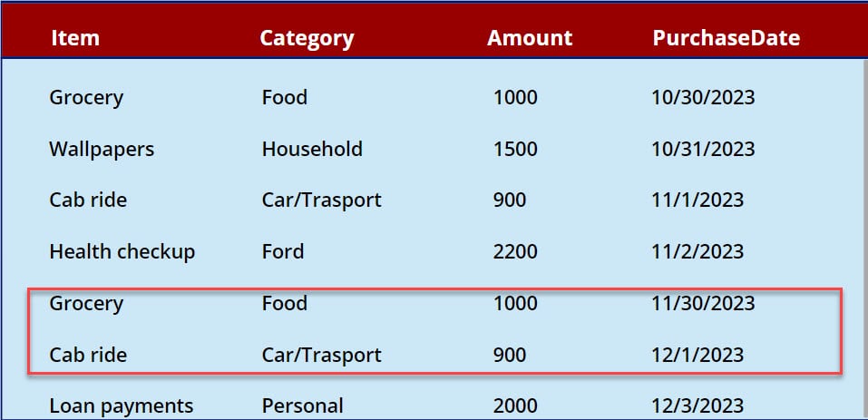Click the Item column header
Viewport: 868px width, 420px height.
pyautogui.click(x=75, y=37)
